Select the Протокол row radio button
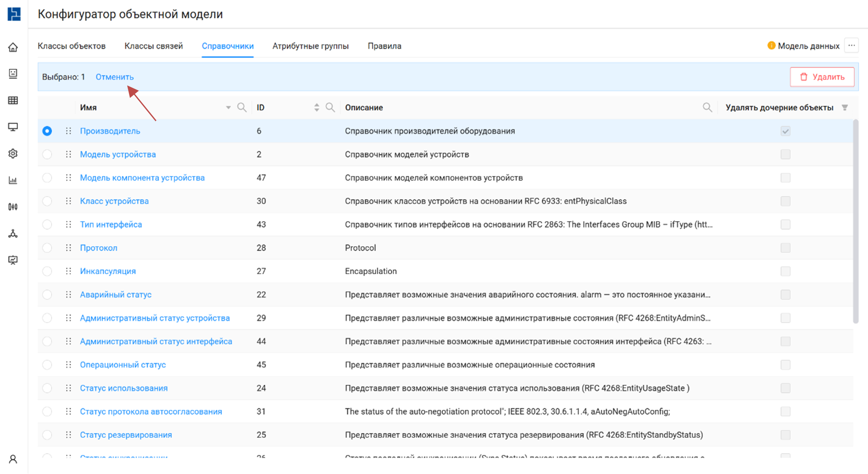 click(x=47, y=248)
